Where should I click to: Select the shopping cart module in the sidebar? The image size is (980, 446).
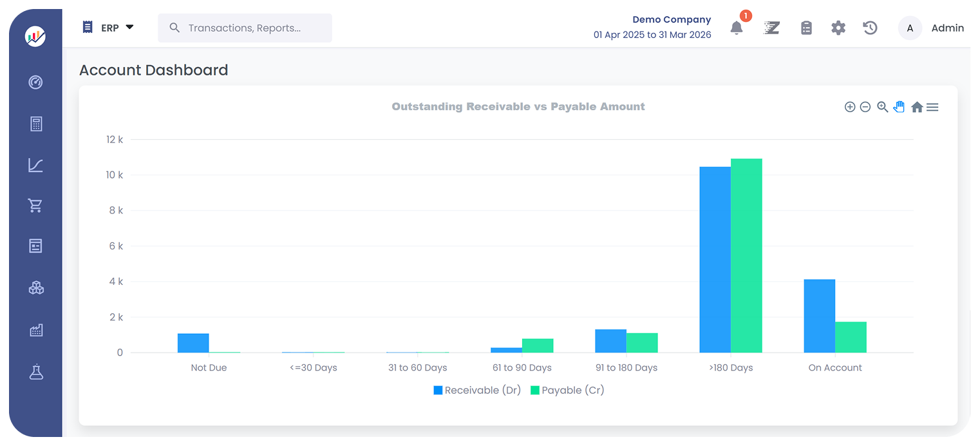(x=35, y=205)
